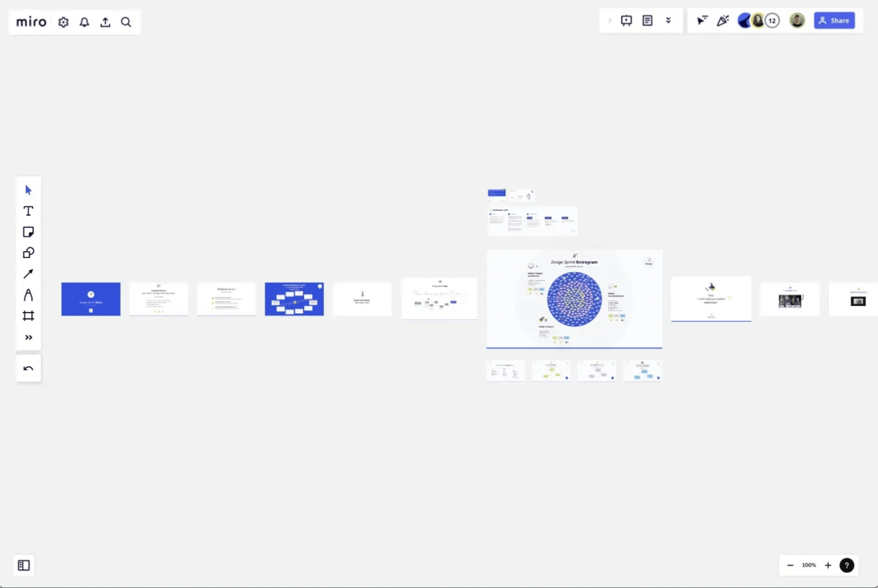Click the 100% zoom level control

point(808,565)
